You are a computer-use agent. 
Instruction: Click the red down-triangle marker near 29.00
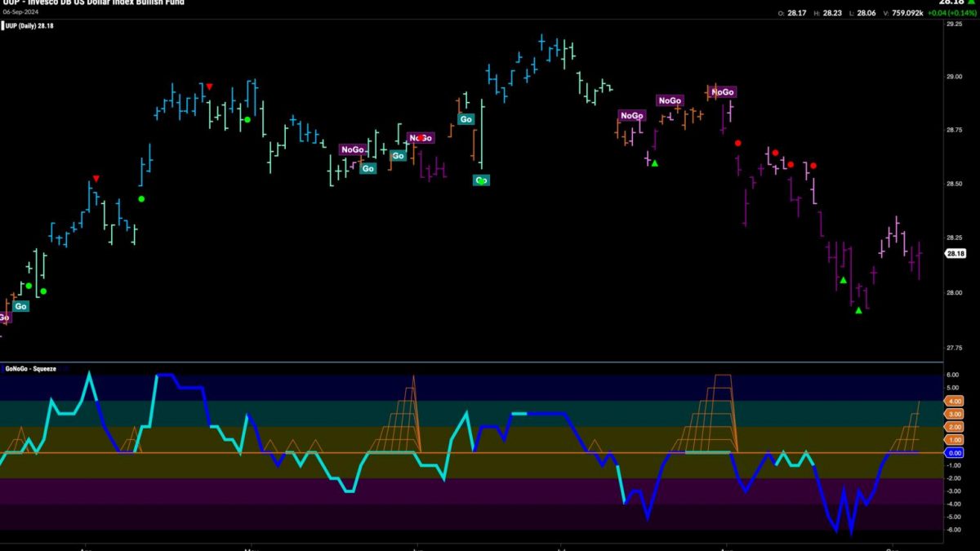point(209,86)
